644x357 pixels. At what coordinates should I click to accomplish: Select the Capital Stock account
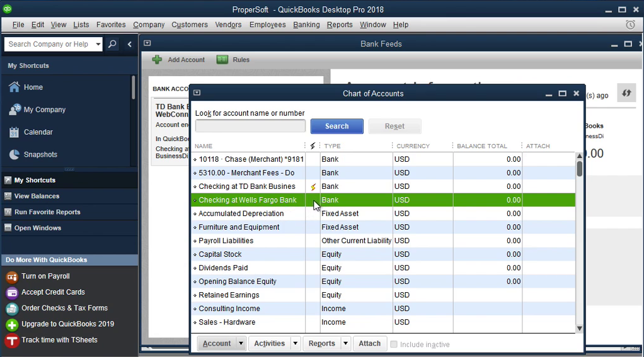point(383,254)
